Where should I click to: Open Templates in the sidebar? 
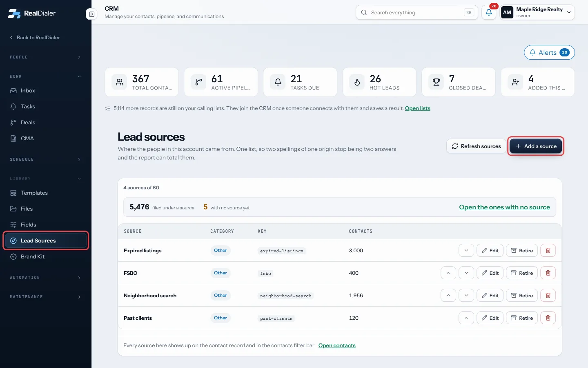45,193
